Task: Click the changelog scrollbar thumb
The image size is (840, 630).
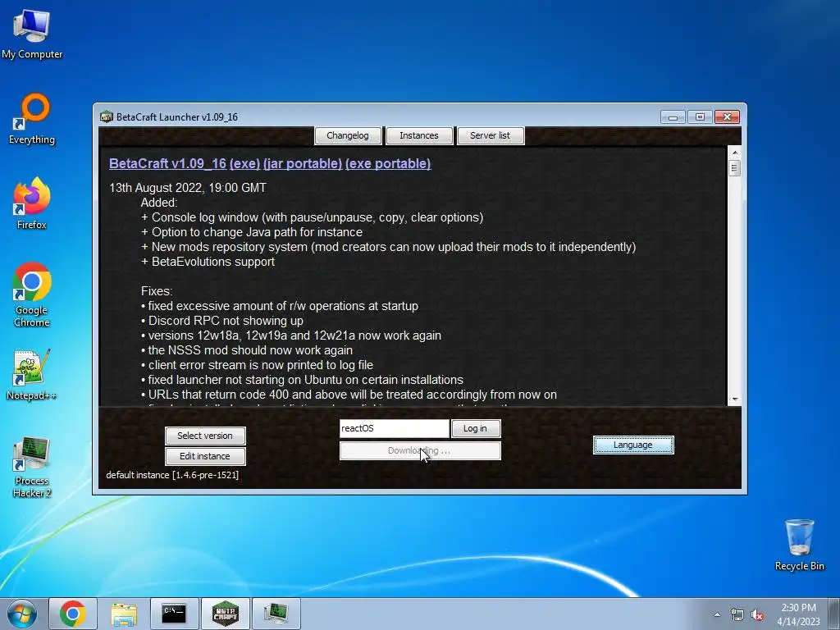Action: pos(734,168)
